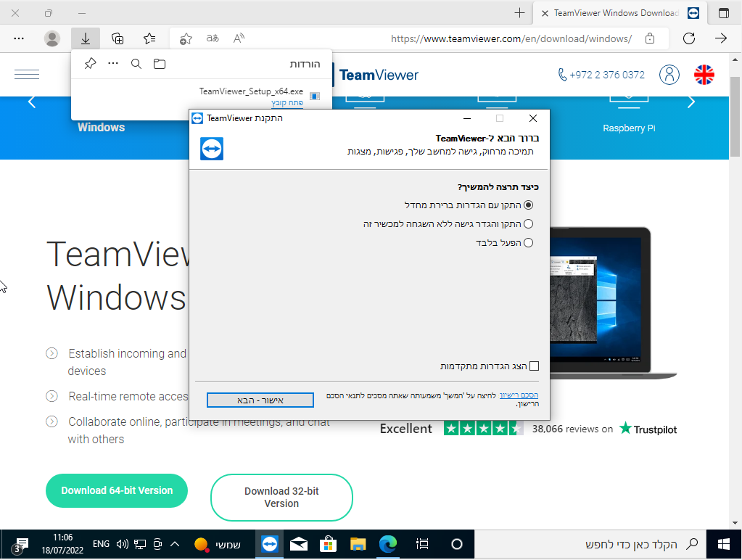Click the translate page icon
This screenshot has height=560, width=742.
pos(213,38)
